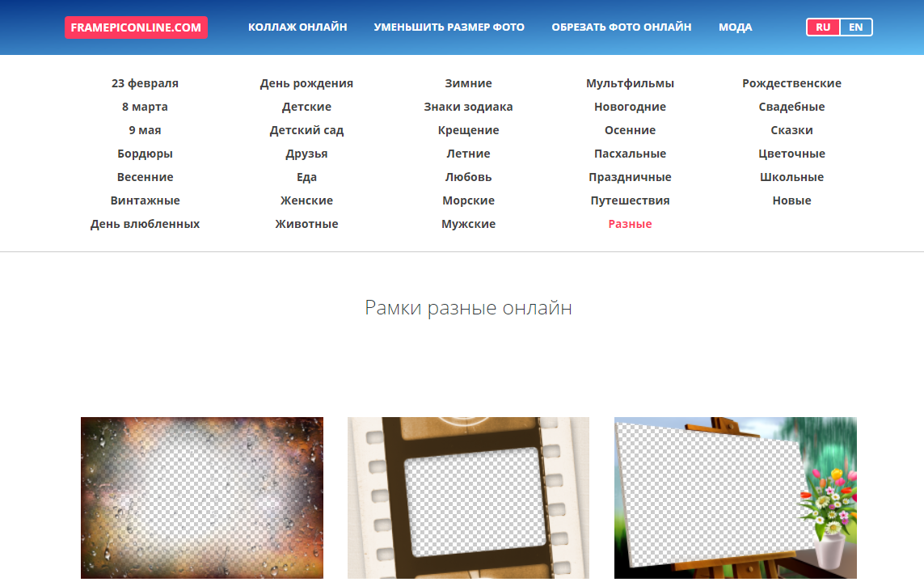Open Обрезать фото онлайн menu item

click(622, 27)
